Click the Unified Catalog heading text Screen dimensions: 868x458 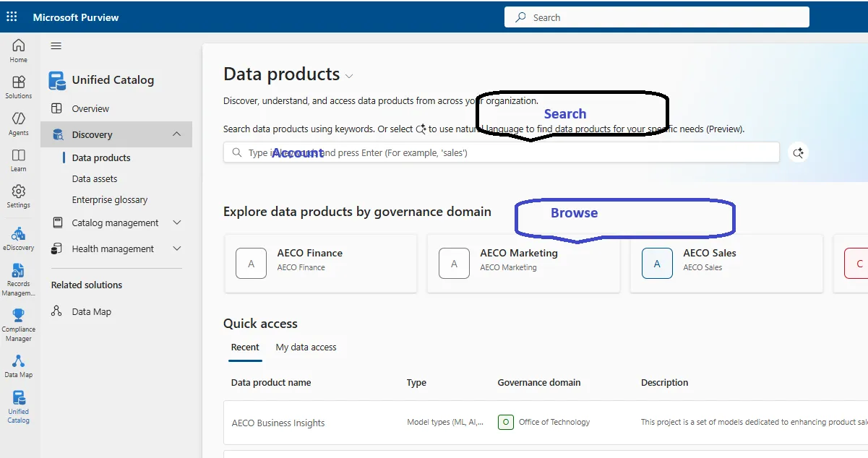tap(113, 80)
